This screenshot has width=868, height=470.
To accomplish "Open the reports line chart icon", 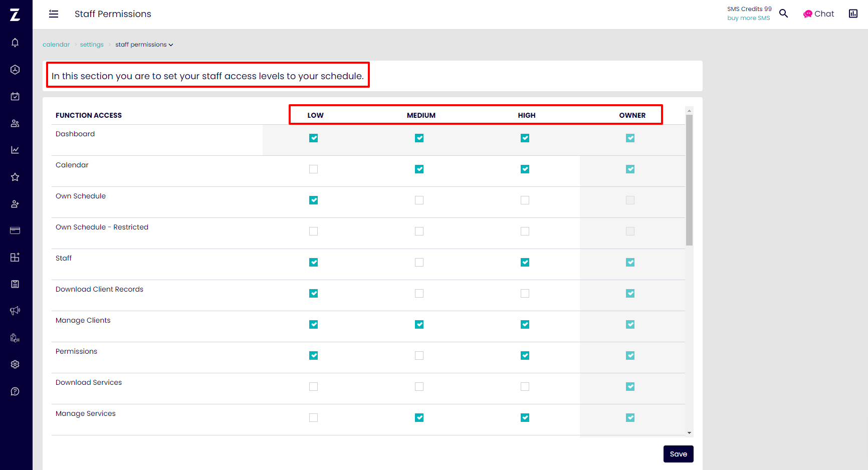I will (15, 150).
